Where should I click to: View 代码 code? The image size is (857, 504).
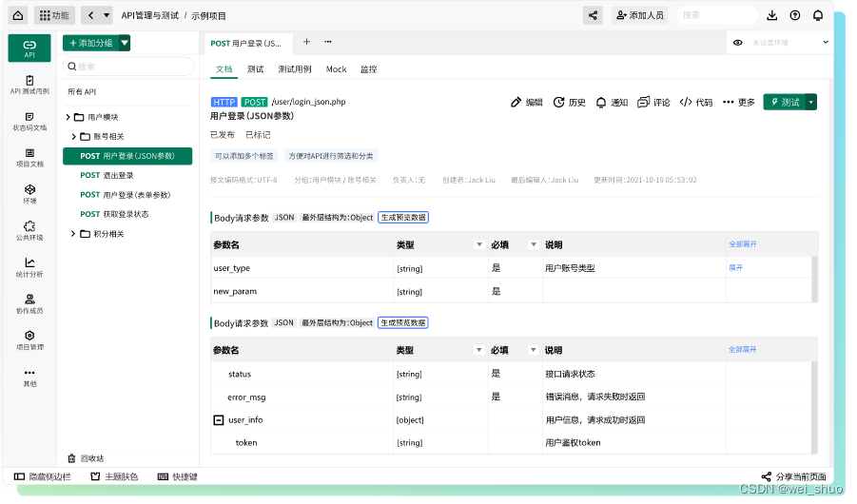[x=696, y=102]
